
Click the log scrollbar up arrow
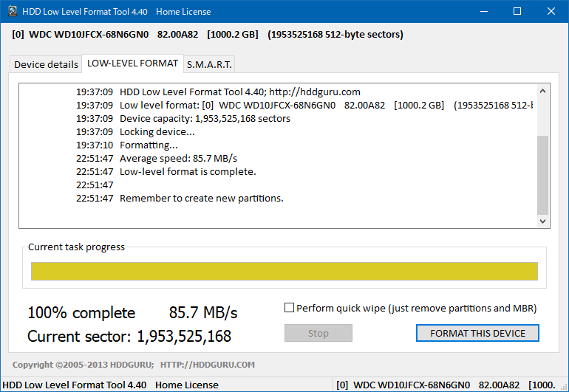tap(542, 91)
